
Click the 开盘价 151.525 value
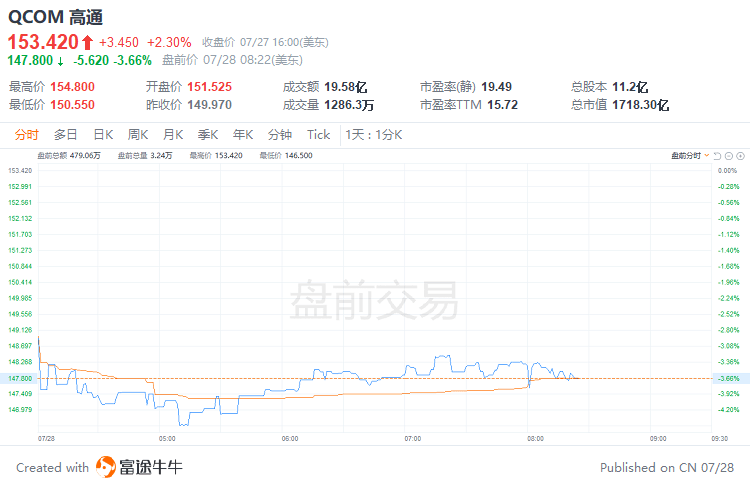coord(210,87)
